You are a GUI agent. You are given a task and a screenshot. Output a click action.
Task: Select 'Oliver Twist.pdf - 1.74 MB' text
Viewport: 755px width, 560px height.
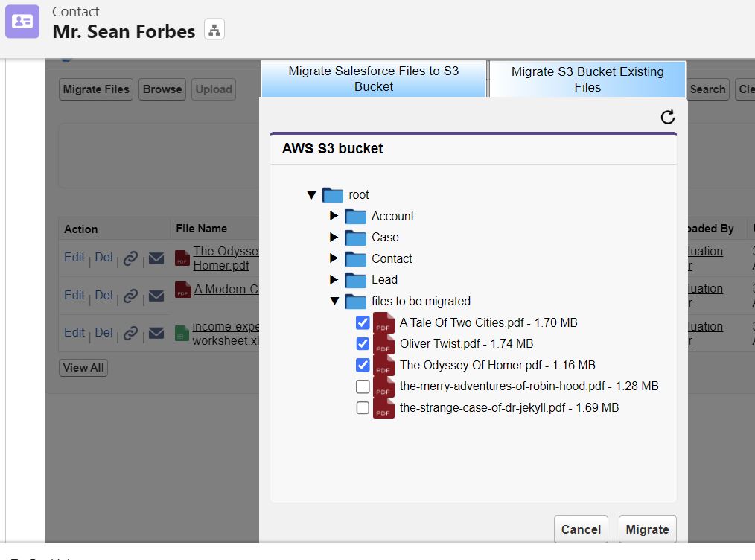[467, 344]
